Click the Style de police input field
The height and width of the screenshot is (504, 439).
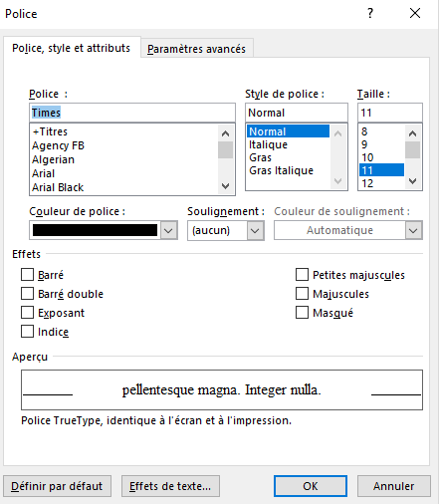coord(297,113)
